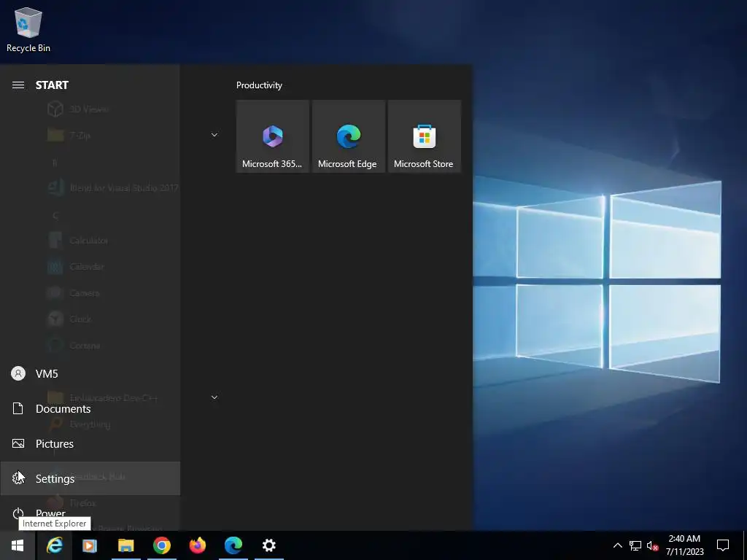Launch the Microsoft Edge tile
The width and height of the screenshot is (747, 560).
(348, 136)
